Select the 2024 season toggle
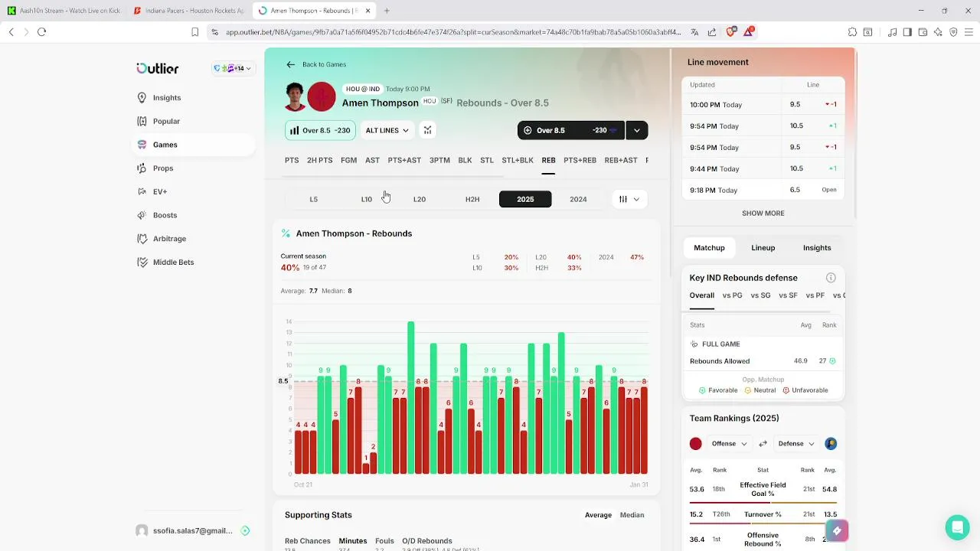980x551 pixels. [578, 199]
